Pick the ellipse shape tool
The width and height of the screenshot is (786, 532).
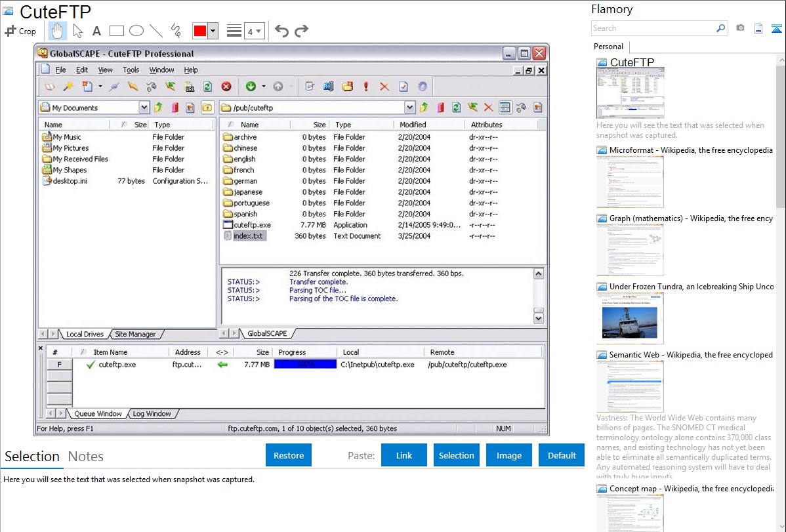tap(136, 31)
